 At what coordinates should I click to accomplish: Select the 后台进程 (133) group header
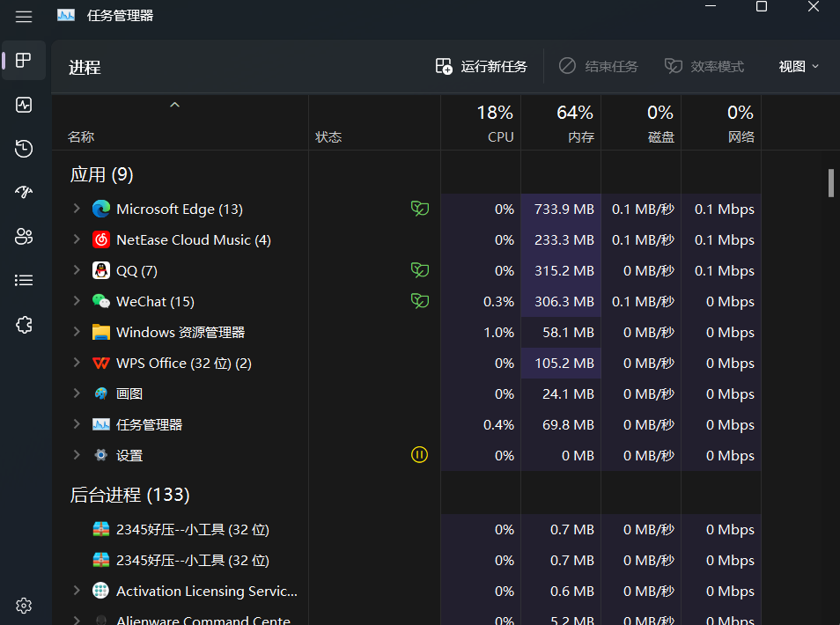tap(129, 495)
